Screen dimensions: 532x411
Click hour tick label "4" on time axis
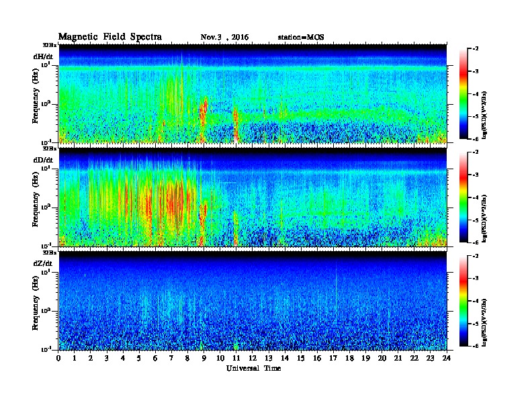click(x=123, y=359)
